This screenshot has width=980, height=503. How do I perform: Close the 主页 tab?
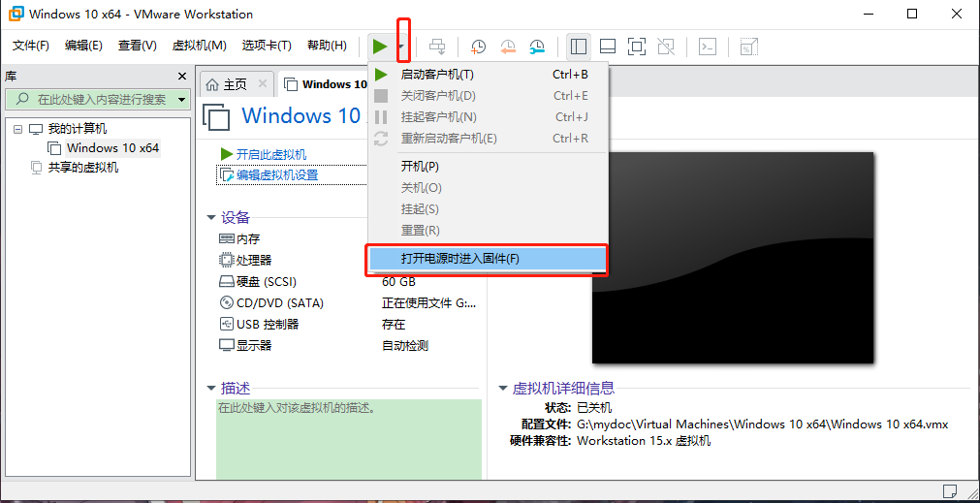[x=263, y=83]
